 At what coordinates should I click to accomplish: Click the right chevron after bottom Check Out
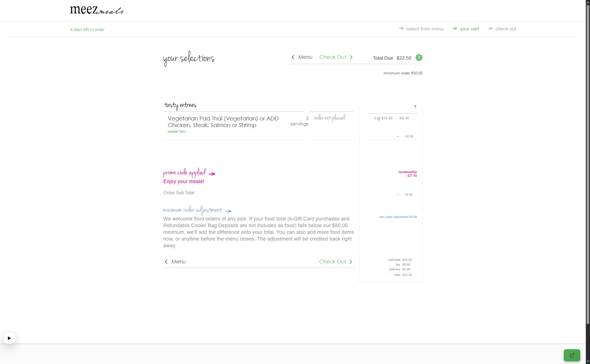[x=351, y=262]
